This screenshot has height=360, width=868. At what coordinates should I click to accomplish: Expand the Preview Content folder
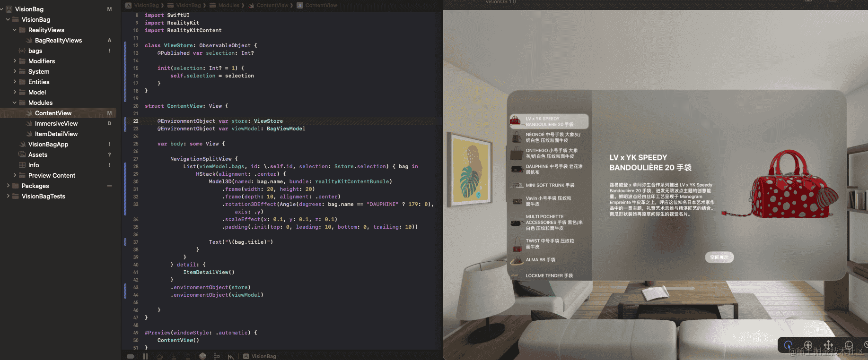tap(15, 175)
